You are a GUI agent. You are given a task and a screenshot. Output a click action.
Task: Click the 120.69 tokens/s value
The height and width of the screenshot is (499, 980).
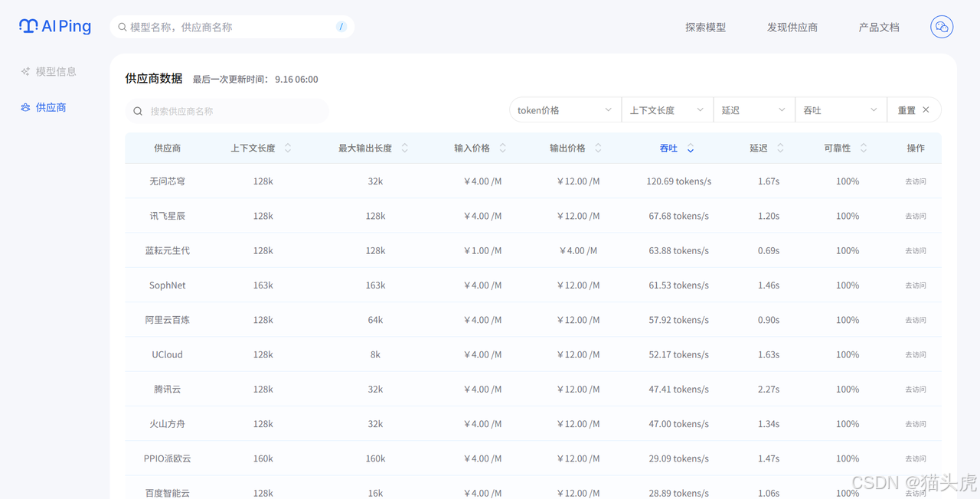pos(678,181)
